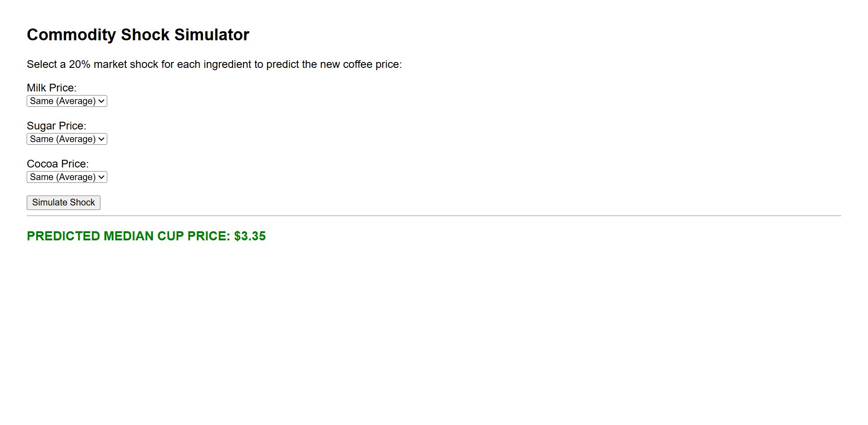Viewport: 868px width, 425px height.
Task: Click the Milk Price dropdown chevron arrow
Action: 101,101
